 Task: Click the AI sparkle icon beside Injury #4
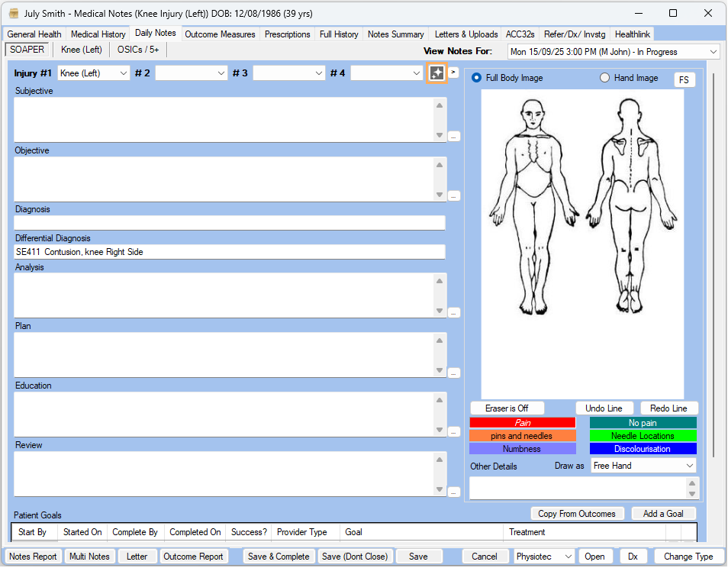click(x=436, y=73)
